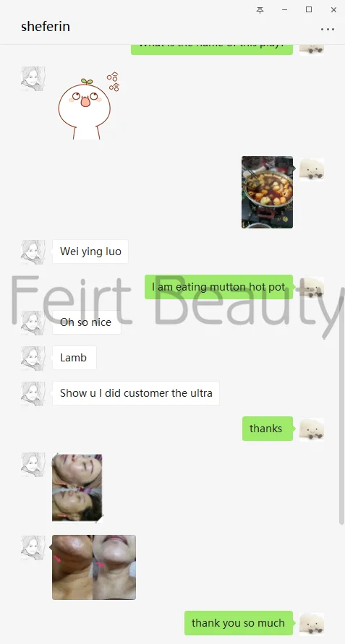Open the face before-and-after photo
The image size is (345, 644).
click(x=77, y=488)
